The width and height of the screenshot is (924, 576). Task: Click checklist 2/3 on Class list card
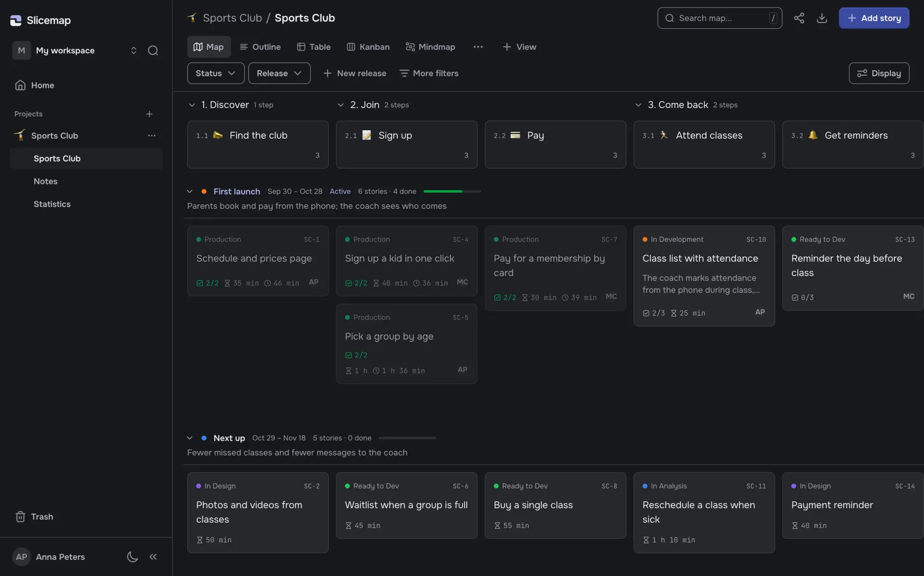654,313
